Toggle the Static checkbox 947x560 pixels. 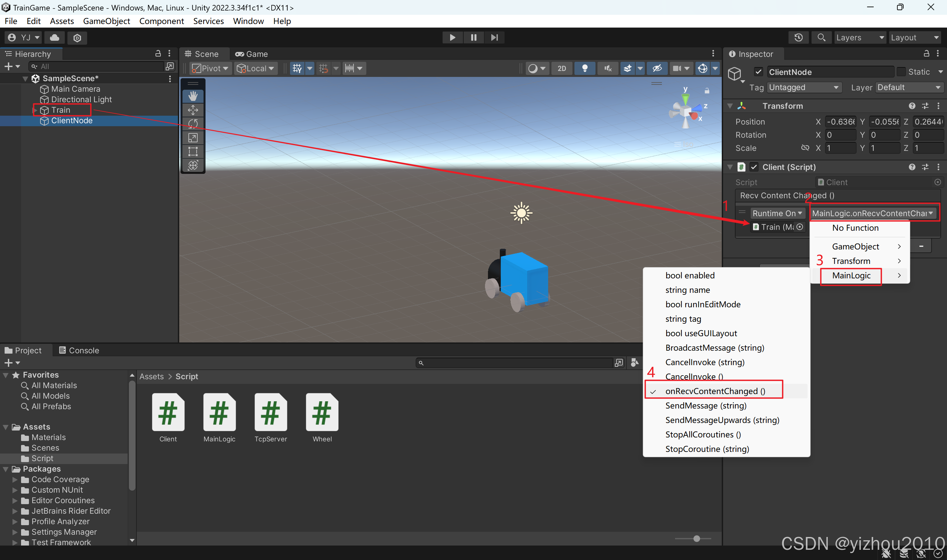tap(901, 72)
